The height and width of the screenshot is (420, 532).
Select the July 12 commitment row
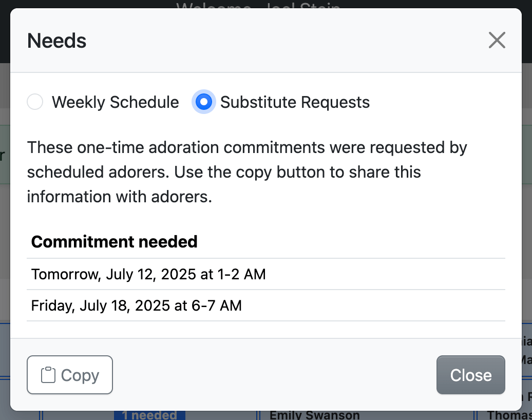pos(148,274)
